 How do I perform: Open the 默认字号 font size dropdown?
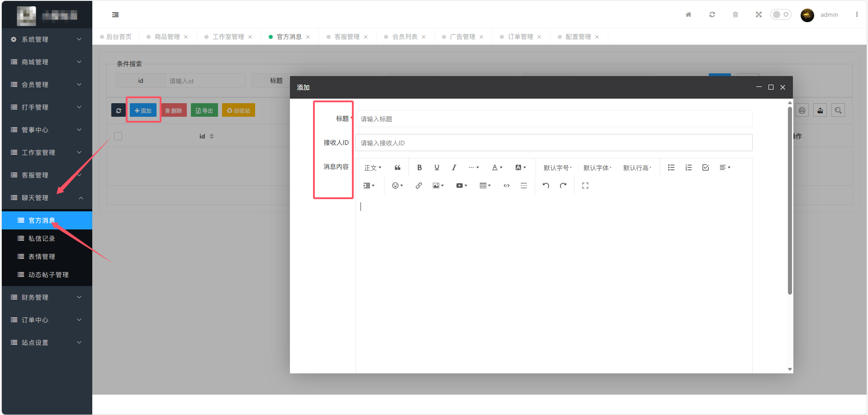[557, 168]
